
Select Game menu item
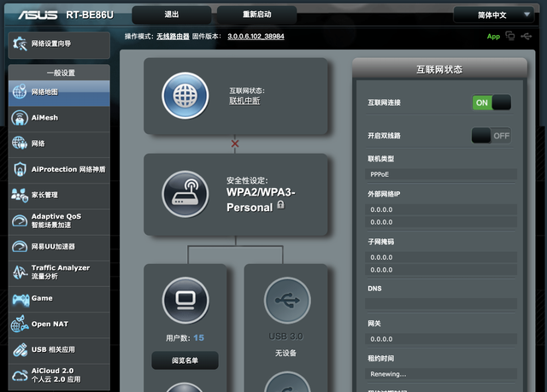pos(59,299)
